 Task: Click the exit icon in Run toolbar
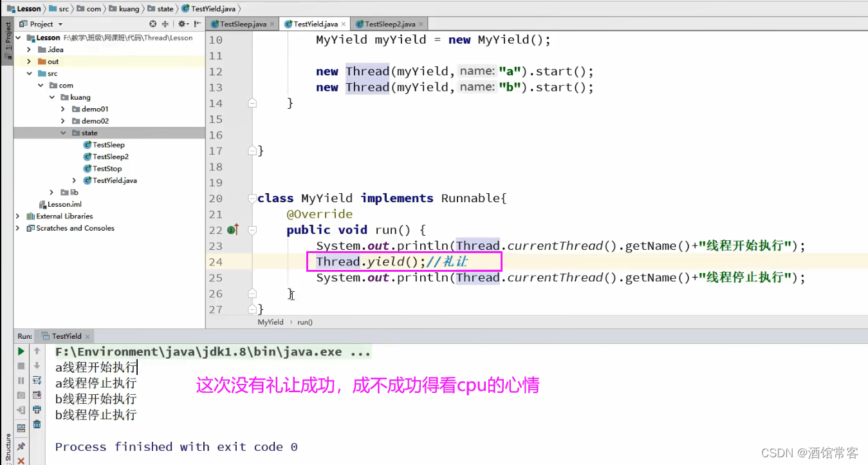[x=21, y=410]
